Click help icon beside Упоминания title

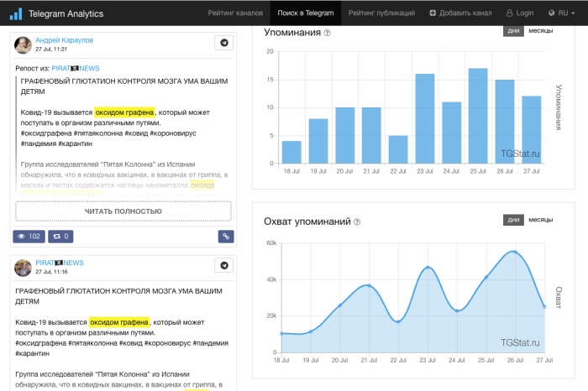[x=327, y=33]
